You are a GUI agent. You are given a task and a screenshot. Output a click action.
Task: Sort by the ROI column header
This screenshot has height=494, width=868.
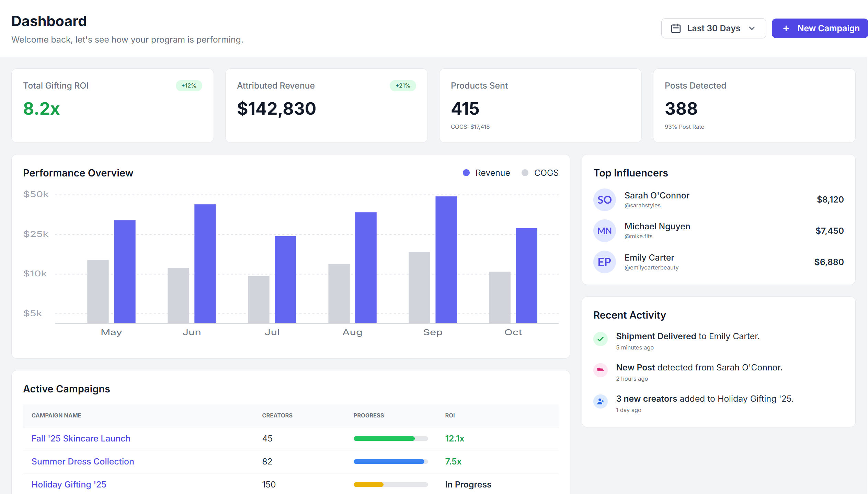point(450,415)
